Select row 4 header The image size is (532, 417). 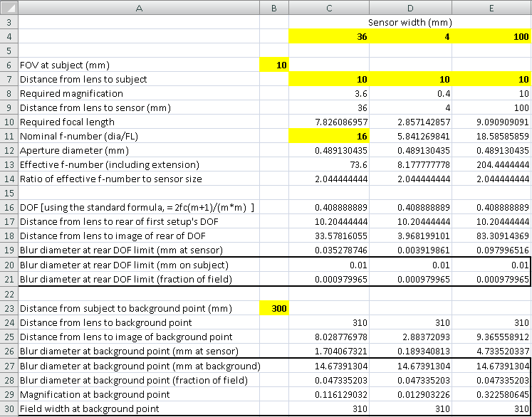coord(9,36)
